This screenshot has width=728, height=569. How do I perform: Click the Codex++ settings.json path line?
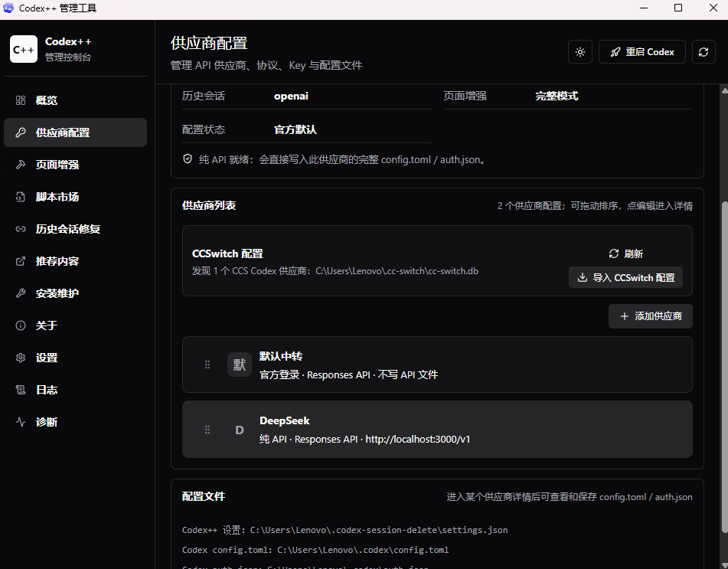[345, 530]
